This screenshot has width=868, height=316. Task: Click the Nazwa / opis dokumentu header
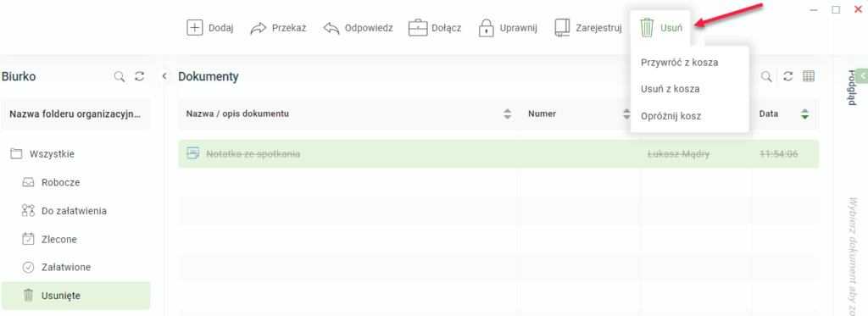tap(237, 114)
